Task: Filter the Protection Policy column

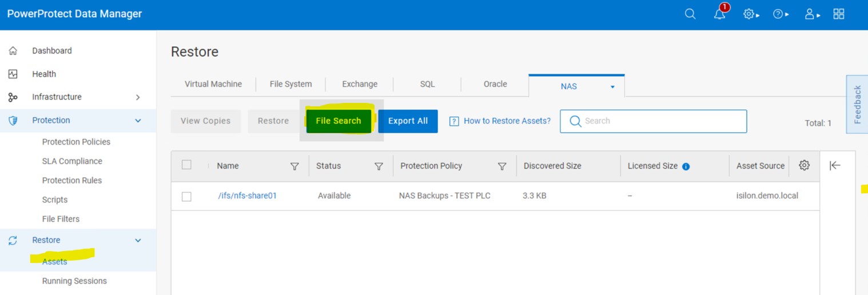Action: point(502,166)
